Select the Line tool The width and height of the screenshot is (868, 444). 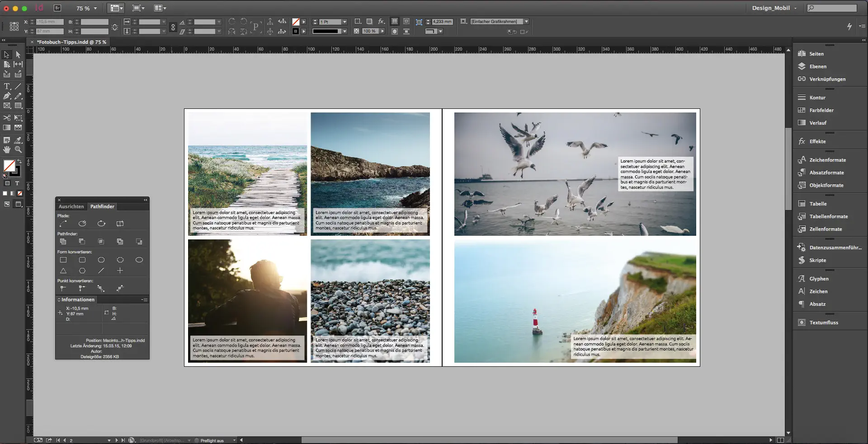tap(18, 86)
